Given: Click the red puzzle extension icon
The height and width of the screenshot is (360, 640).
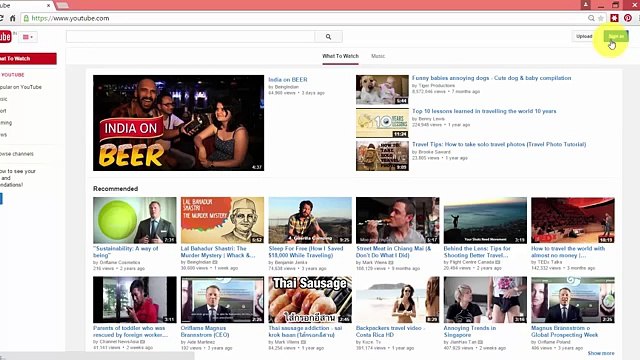Looking at the screenshot, I should pos(614,18).
